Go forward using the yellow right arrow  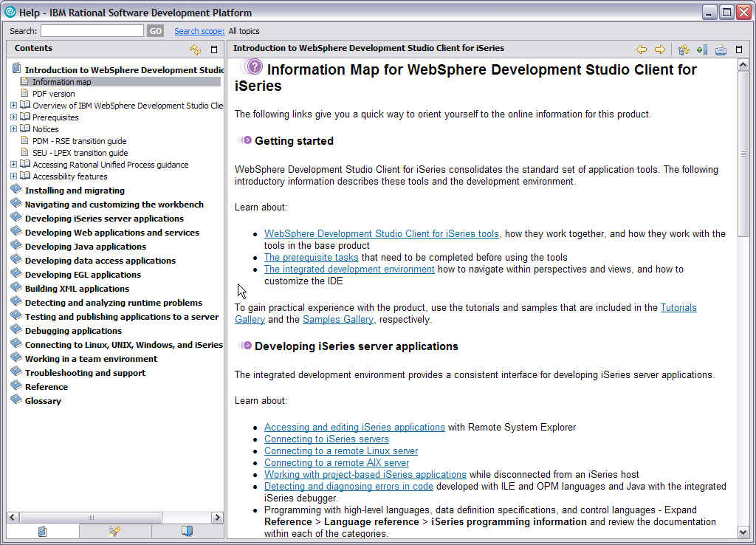(x=659, y=49)
